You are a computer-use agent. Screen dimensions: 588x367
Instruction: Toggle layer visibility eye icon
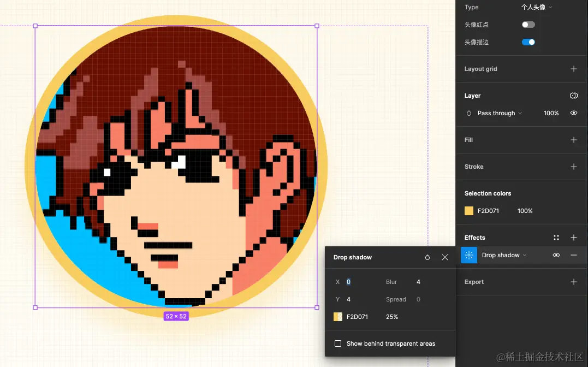click(573, 113)
